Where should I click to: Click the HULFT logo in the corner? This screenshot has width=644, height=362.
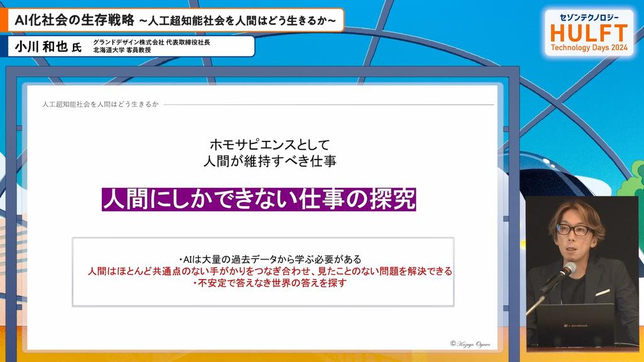(x=589, y=33)
